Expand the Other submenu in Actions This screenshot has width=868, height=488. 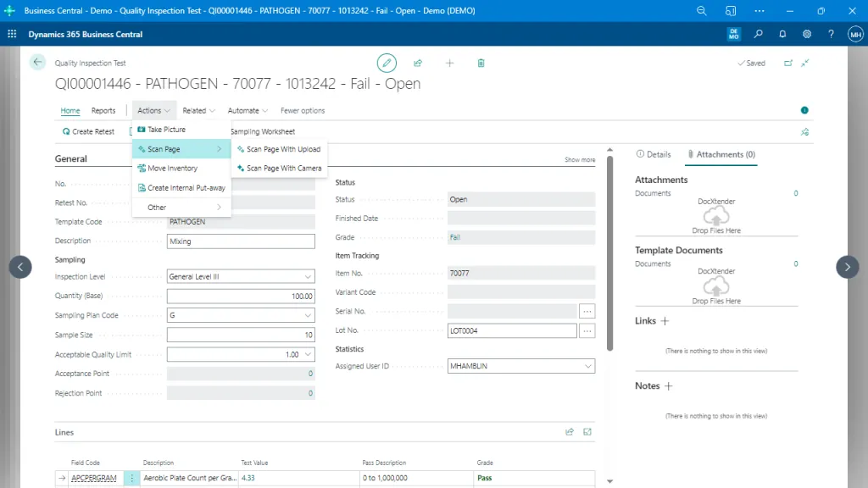tap(156, 207)
